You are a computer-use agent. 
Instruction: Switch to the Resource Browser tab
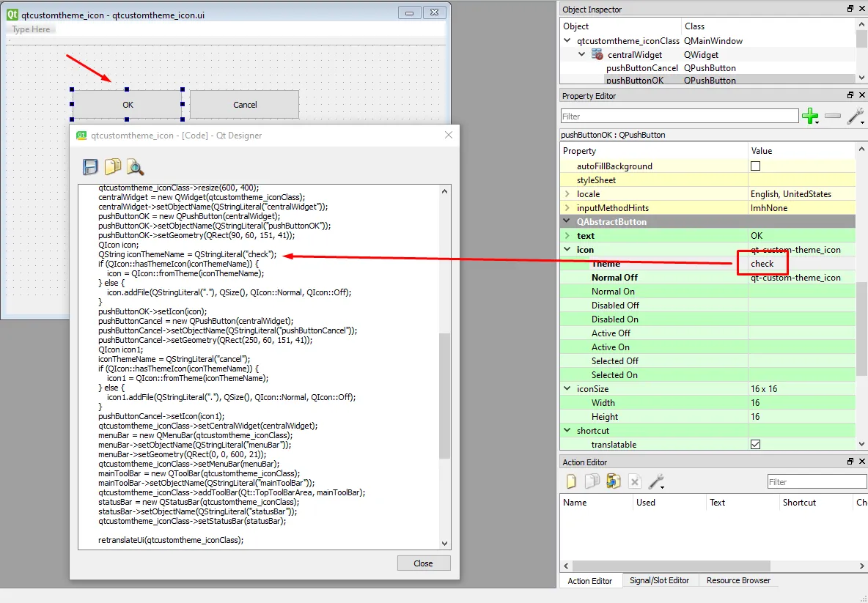738,580
